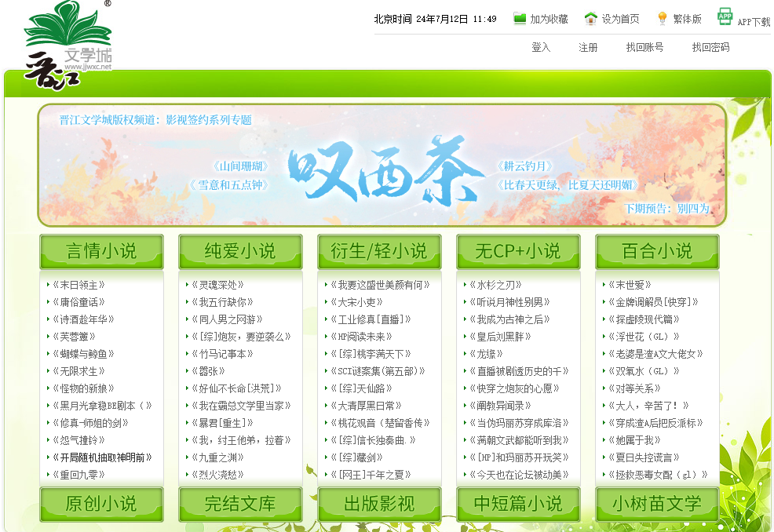Click the APP download icon

click(x=725, y=16)
